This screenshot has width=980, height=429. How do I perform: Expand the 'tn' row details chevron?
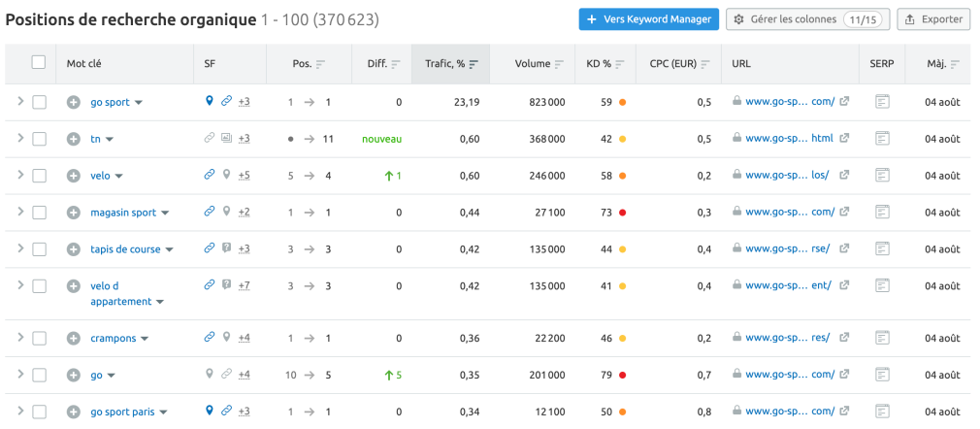(20, 138)
